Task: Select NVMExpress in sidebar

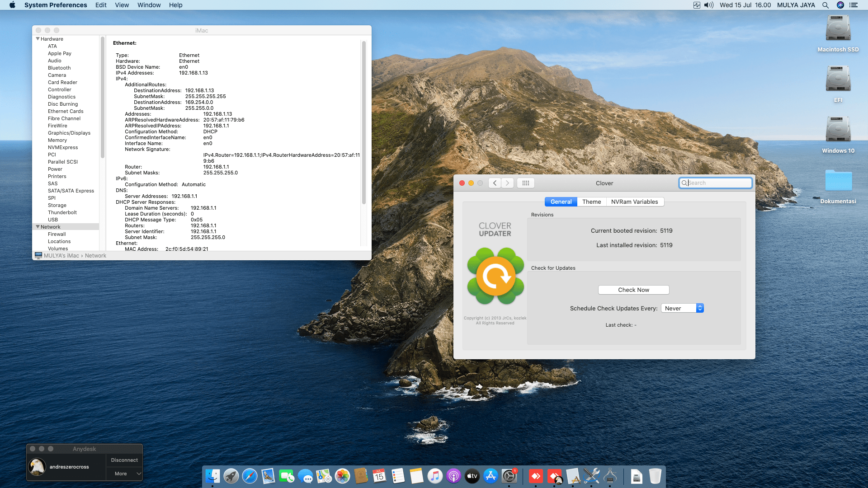Action: pyautogui.click(x=63, y=147)
